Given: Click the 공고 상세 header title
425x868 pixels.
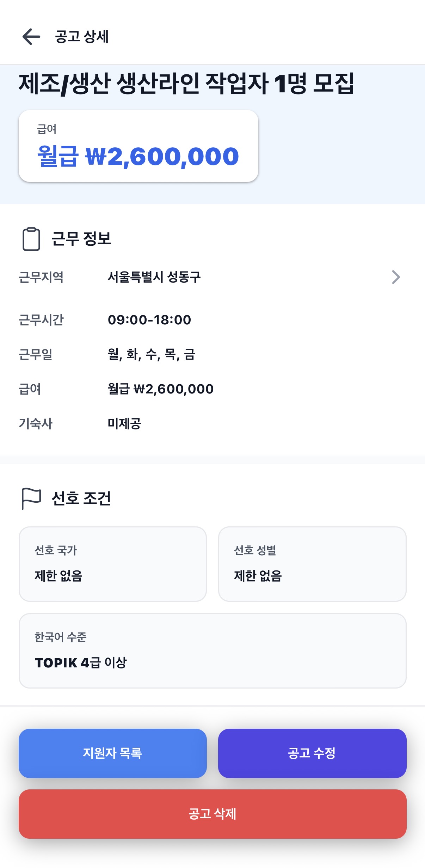Looking at the screenshot, I should 82,37.
